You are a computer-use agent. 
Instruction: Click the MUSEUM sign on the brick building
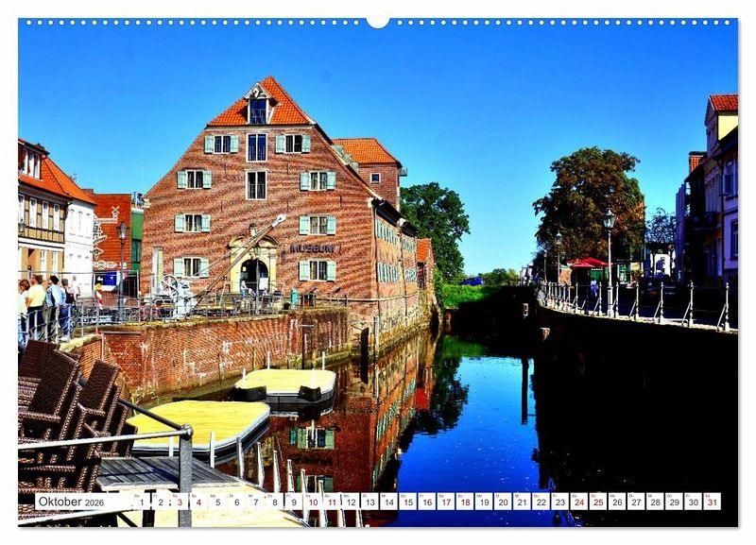pyautogui.click(x=312, y=248)
